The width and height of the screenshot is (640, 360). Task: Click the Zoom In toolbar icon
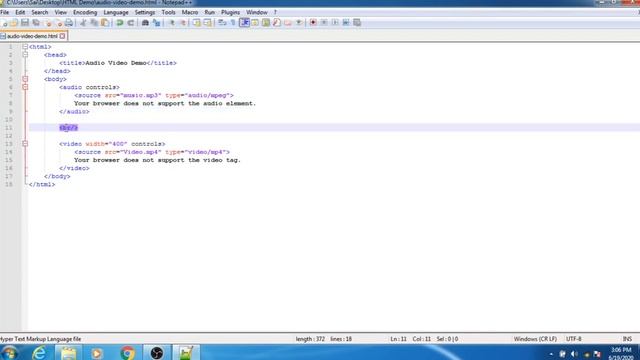pyautogui.click(x=171, y=23)
